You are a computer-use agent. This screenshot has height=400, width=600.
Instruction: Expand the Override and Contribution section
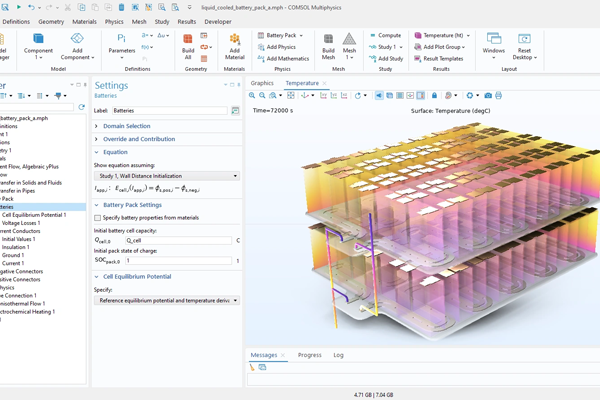click(96, 139)
